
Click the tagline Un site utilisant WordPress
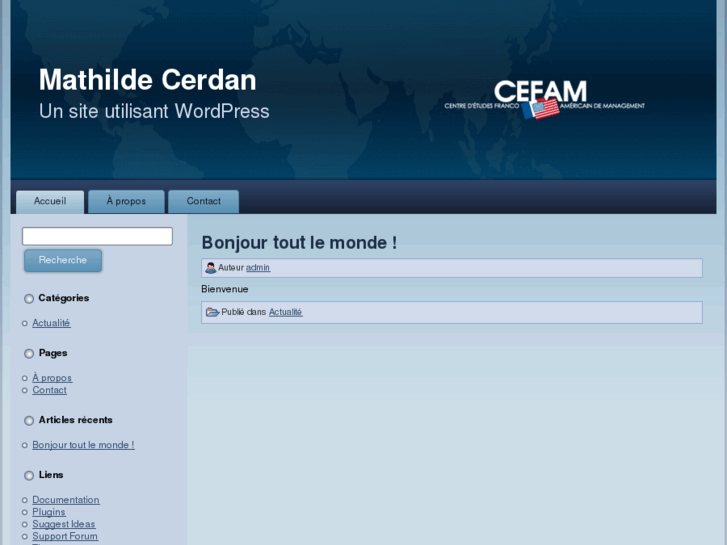[x=154, y=111]
